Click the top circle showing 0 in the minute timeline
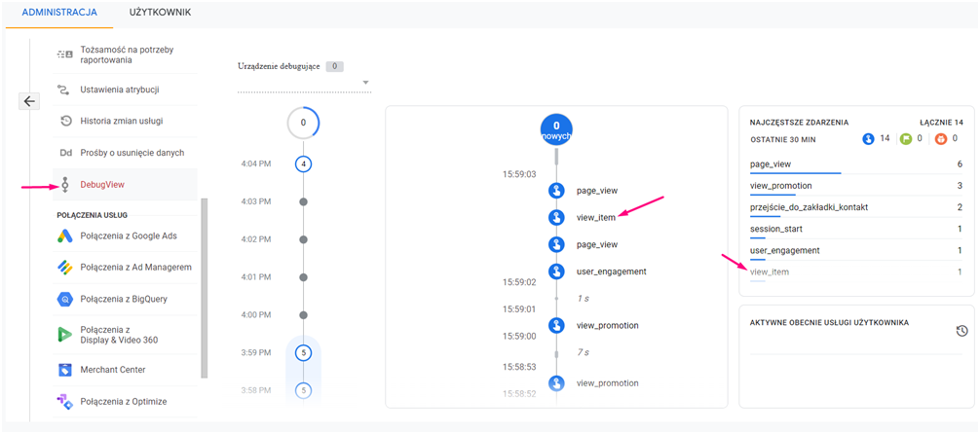Image resolution: width=980 pixels, height=434 pixels. (x=303, y=123)
